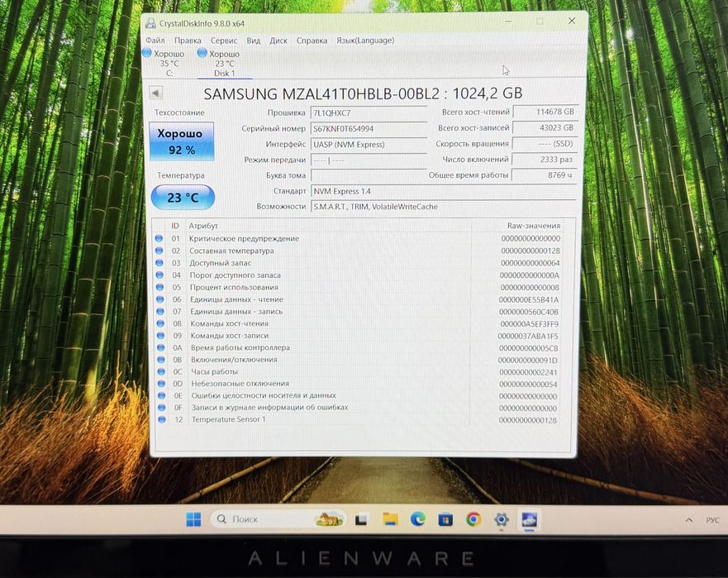This screenshot has height=578, width=728.
Task: Open File Explorer from the taskbar
Action: (x=390, y=519)
